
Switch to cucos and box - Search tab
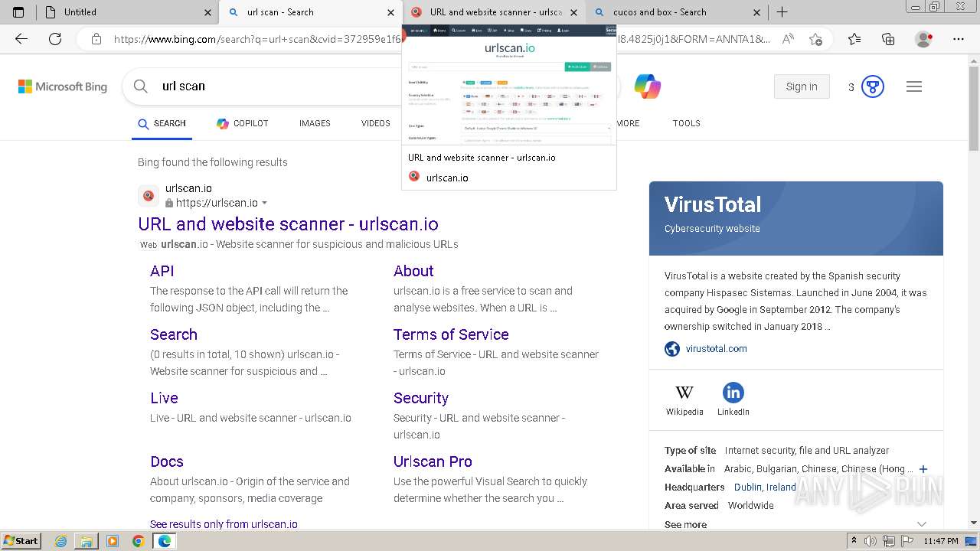677,12
